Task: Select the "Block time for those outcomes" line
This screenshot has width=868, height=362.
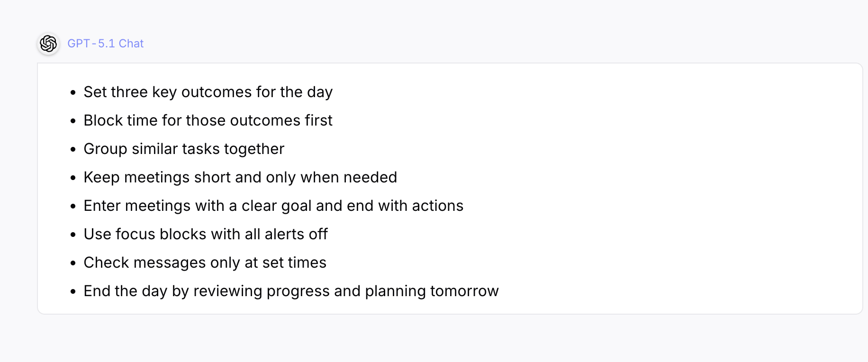Action: click(208, 120)
